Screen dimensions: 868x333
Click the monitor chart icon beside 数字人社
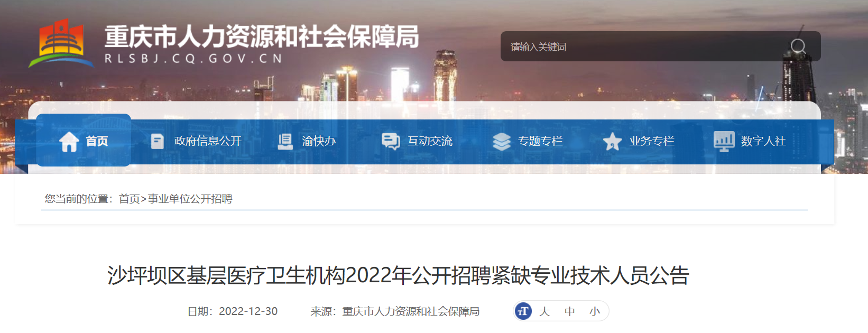[724, 141]
